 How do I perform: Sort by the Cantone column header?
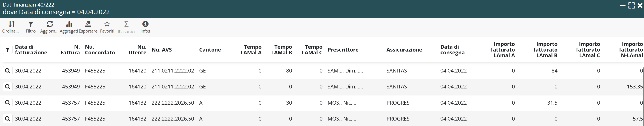(210, 50)
